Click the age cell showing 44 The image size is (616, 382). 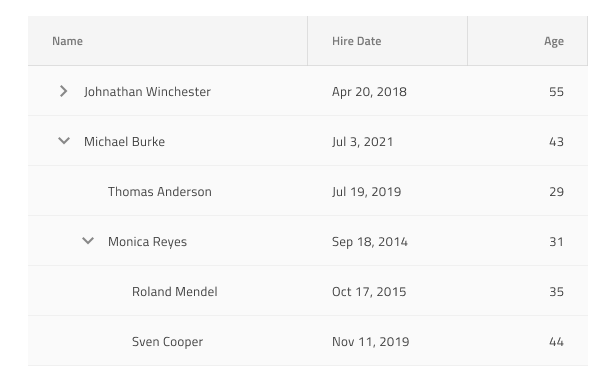(528, 341)
